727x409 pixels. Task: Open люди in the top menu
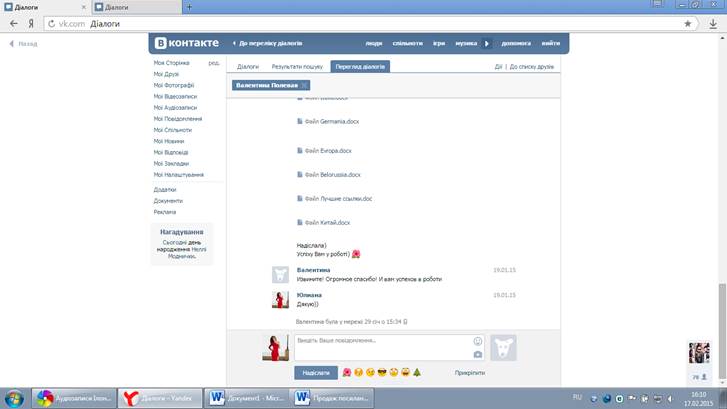[x=374, y=43]
